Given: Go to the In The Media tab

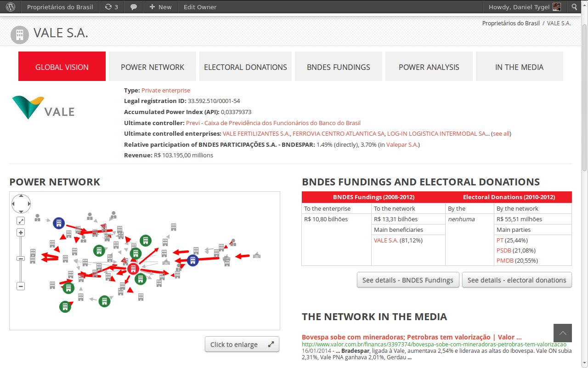Looking at the screenshot, I should [519, 66].
